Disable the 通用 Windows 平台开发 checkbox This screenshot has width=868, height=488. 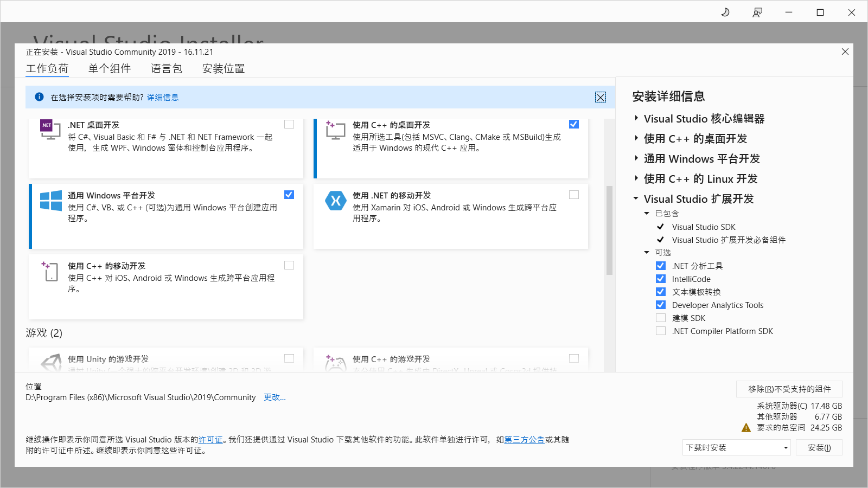289,195
